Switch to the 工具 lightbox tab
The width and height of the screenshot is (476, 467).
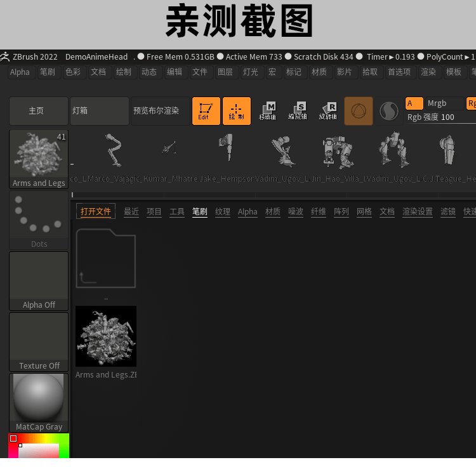[x=177, y=211]
